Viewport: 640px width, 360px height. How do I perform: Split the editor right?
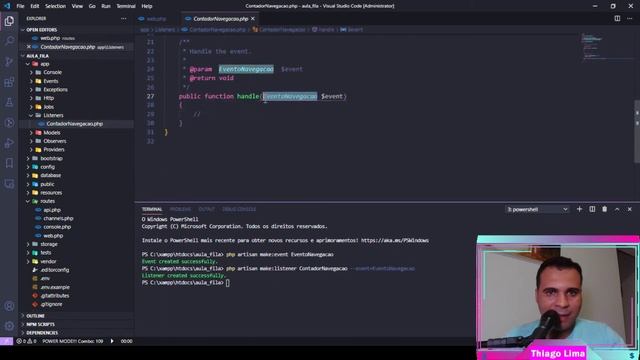[617, 18]
